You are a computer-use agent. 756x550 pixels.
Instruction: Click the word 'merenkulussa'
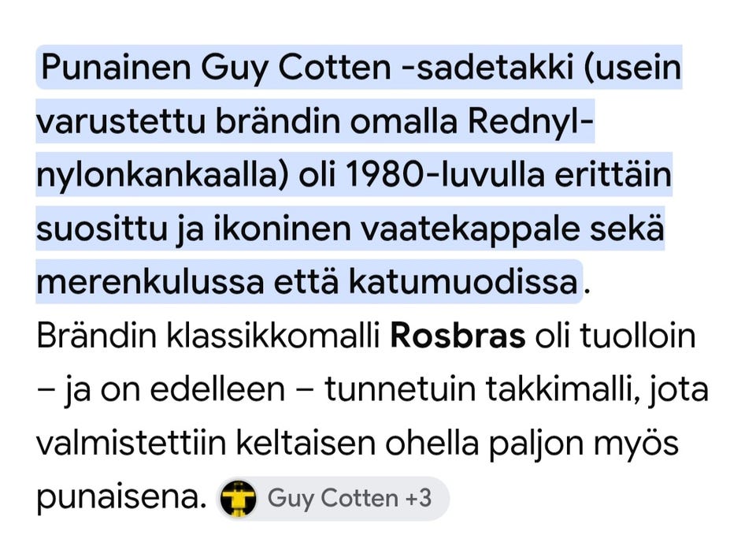point(150,282)
